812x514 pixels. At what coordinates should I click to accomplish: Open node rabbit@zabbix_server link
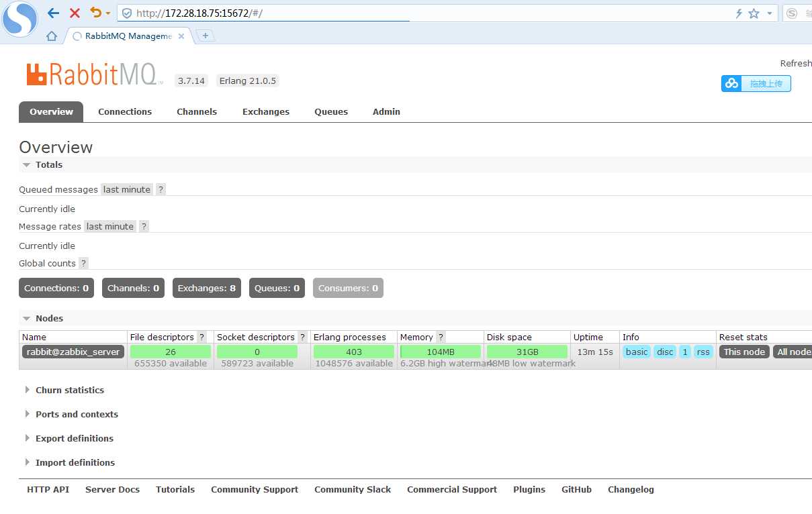[73, 352]
